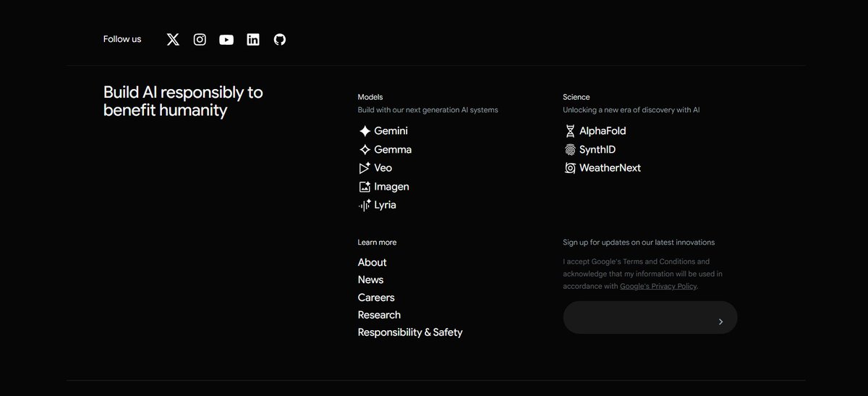Open the Research link
The width and height of the screenshot is (868, 396).
(x=379, y=315)
